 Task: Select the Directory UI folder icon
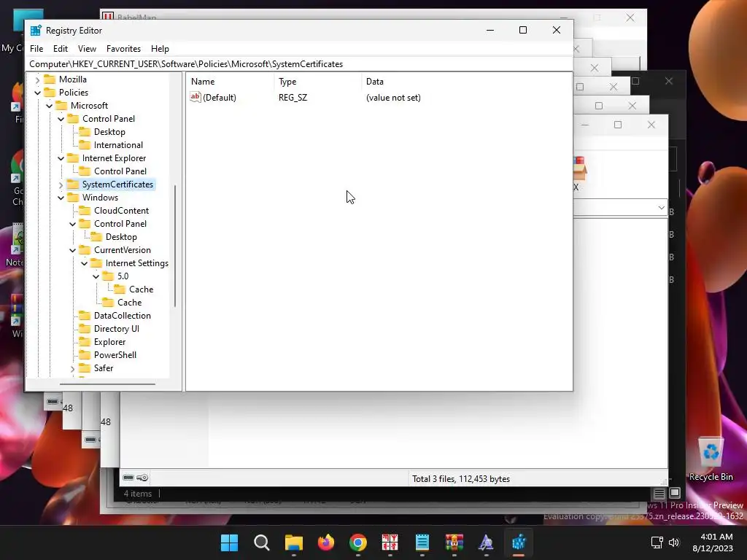[85, 329]
